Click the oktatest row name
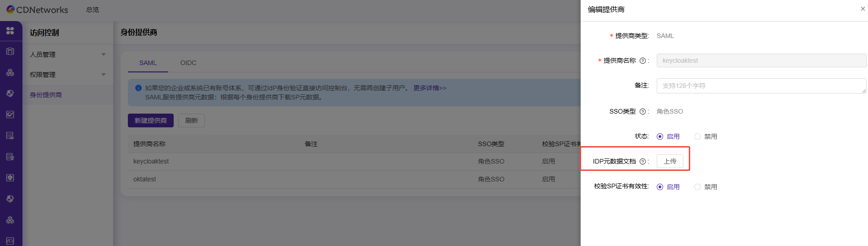Screen dimensions: 868x246 click(145, 179)
